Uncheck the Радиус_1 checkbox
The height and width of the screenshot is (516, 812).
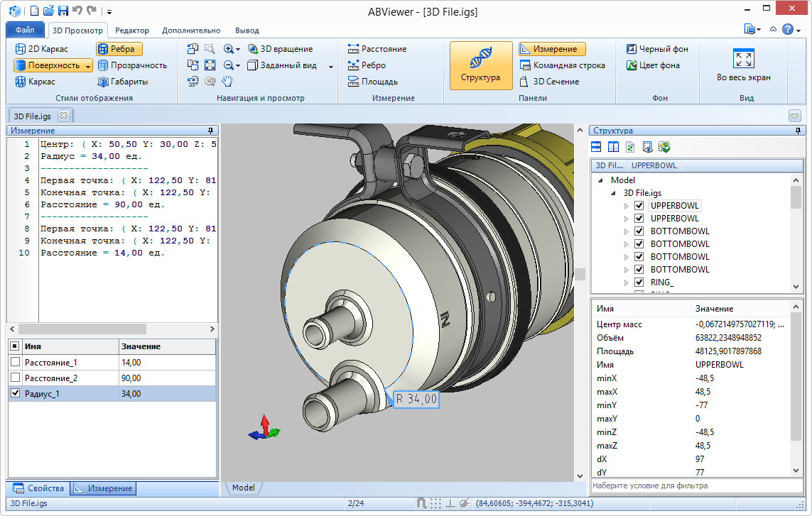[16, 394]
